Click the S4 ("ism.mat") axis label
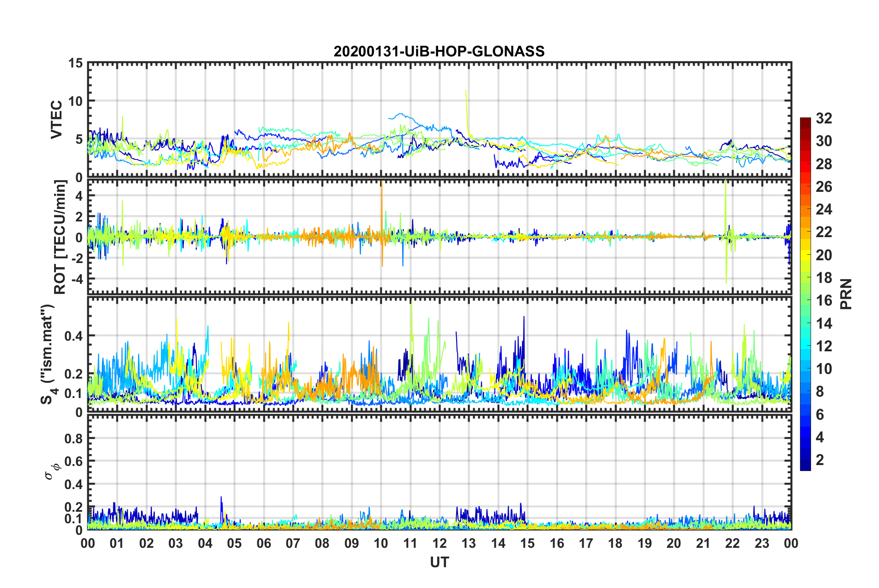This screenshot has width=879, height=588. tap(48, 354)
